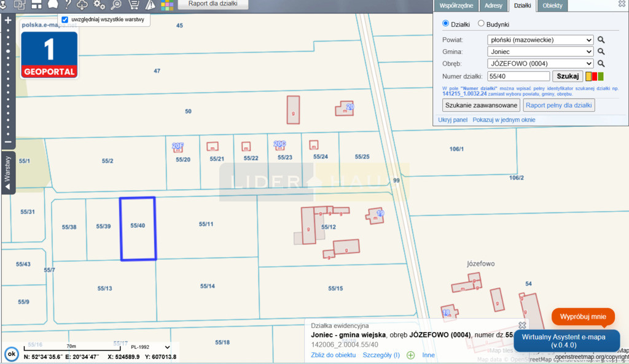Click magnifier icon next to Powiat dropdown
This screenshot has width=629, height=364.
[x=601, y=40]
